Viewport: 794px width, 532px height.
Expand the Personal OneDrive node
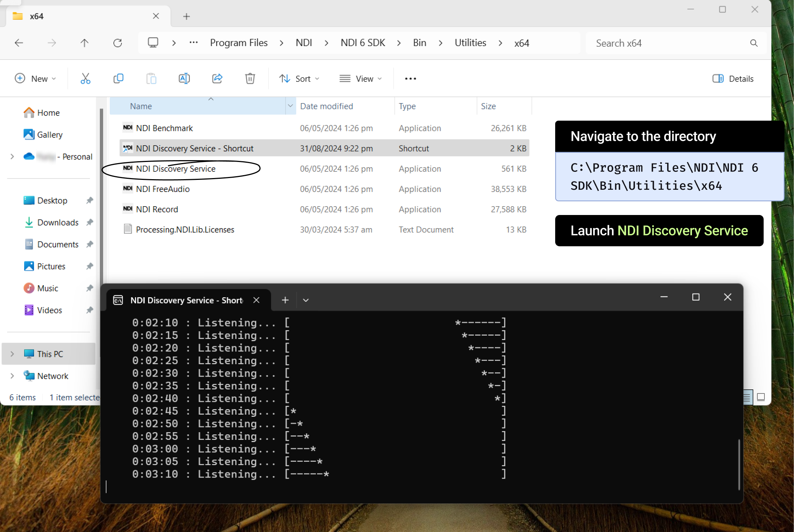tap(12, 156)
